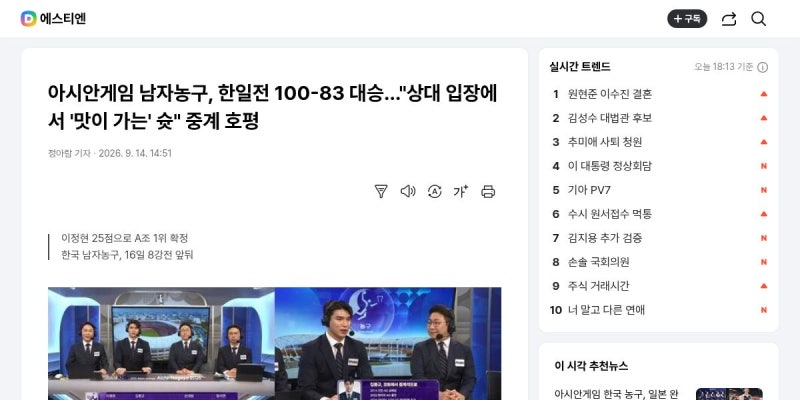Screen dimensions: 800x400
Task: Click reporter name 정아람 기자
Action: point(69,153)
